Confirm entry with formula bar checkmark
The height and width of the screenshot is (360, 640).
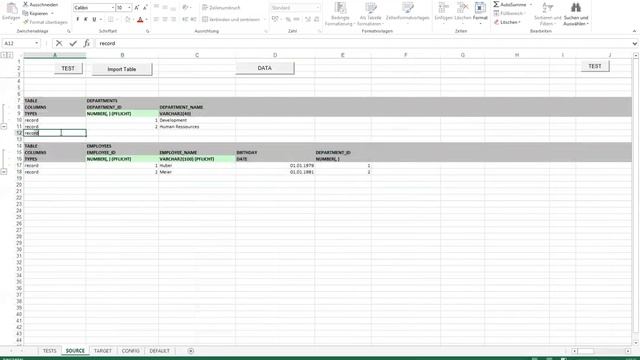coord(73,43)
